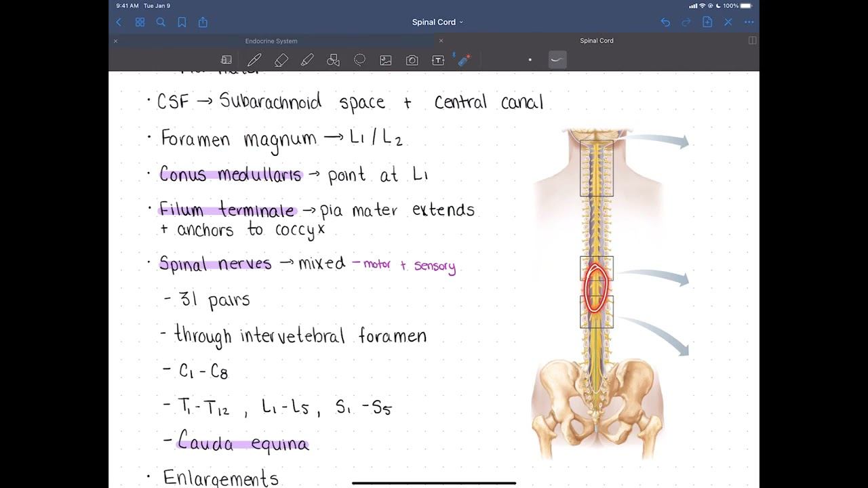Viewport: 868px width, 488px height.
Task: Add a new page to notebook
Action: coord(707,22)
